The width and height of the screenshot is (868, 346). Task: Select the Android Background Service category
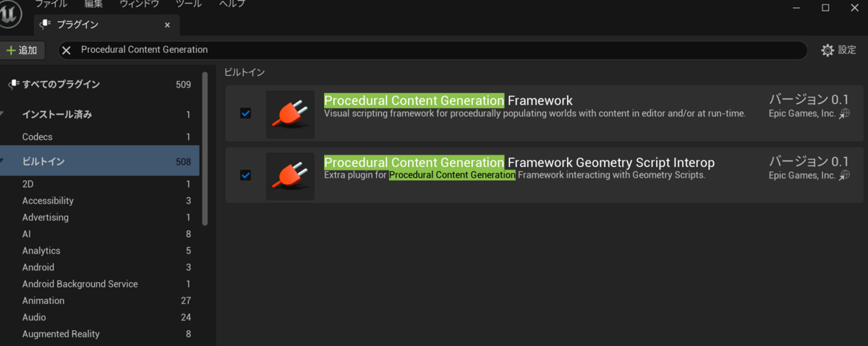(x=100, y=284)
